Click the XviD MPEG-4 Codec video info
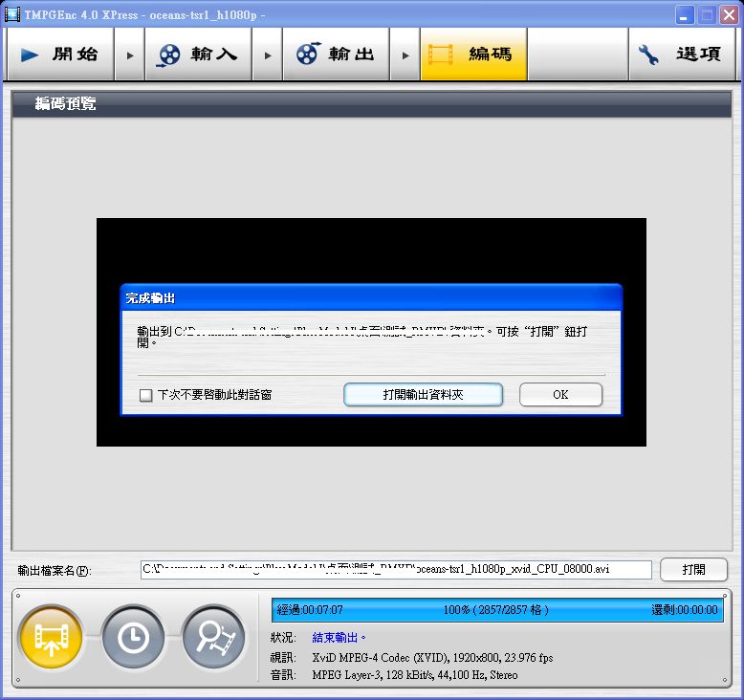Screen dimensions: 744x700 click(x=432, y=657)
